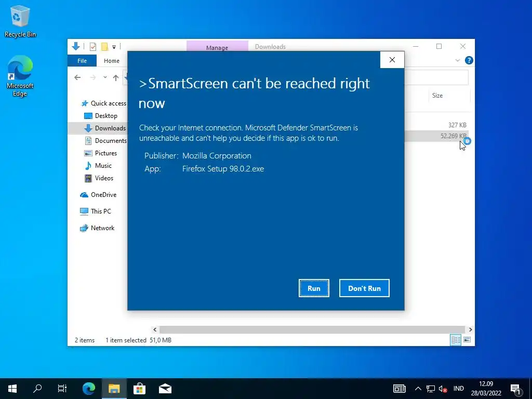Viewport: 532px width, 399px height.
Task: Open Task View on taskbar
Action: pyautogui.click(x=62, y=389)
